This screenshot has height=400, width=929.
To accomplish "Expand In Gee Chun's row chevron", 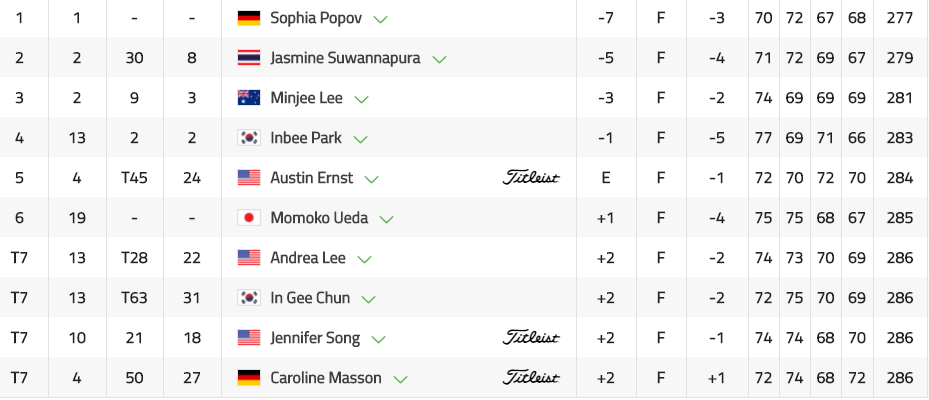I will pyautogui.click(x=369, y=299).
